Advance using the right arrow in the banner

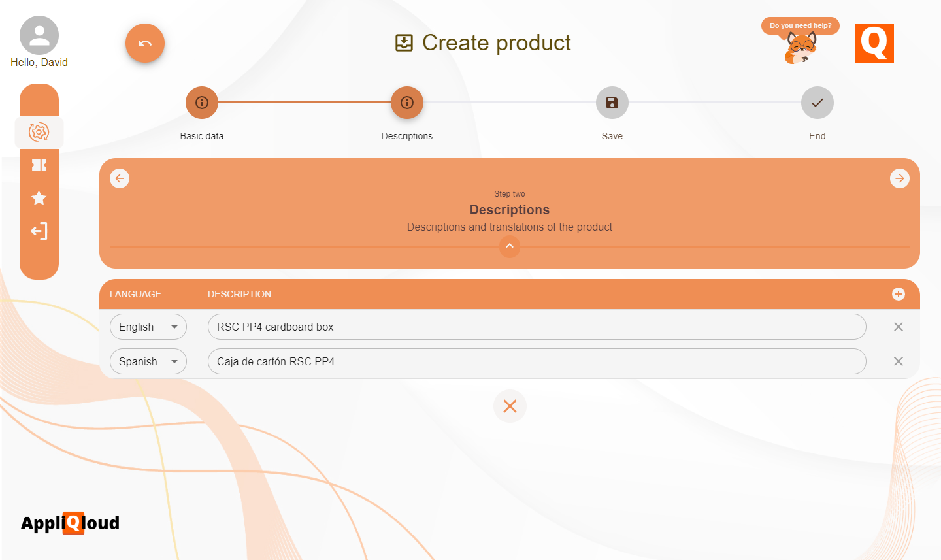point(900,178)
